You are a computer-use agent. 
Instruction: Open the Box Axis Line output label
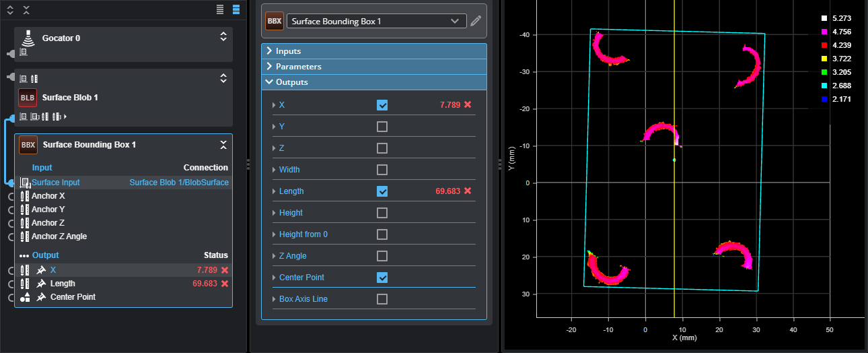click(303, 299)
